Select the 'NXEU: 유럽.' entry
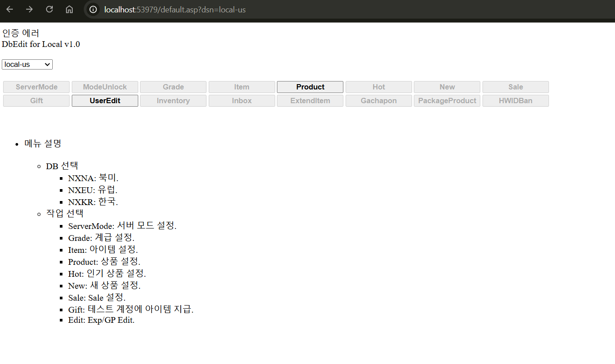This screenshot has height=364, width=615. 93,190
